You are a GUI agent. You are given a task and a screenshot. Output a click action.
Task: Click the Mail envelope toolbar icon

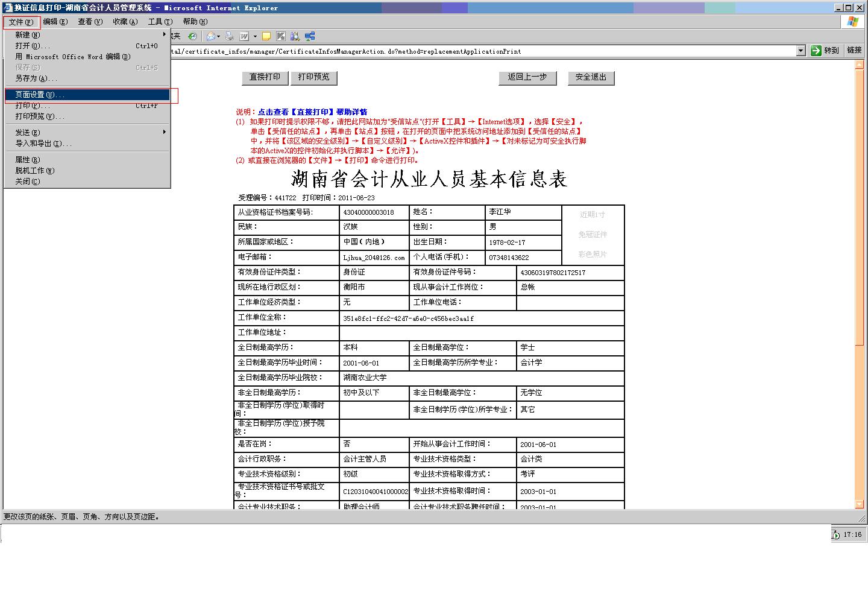coord(210,36)
